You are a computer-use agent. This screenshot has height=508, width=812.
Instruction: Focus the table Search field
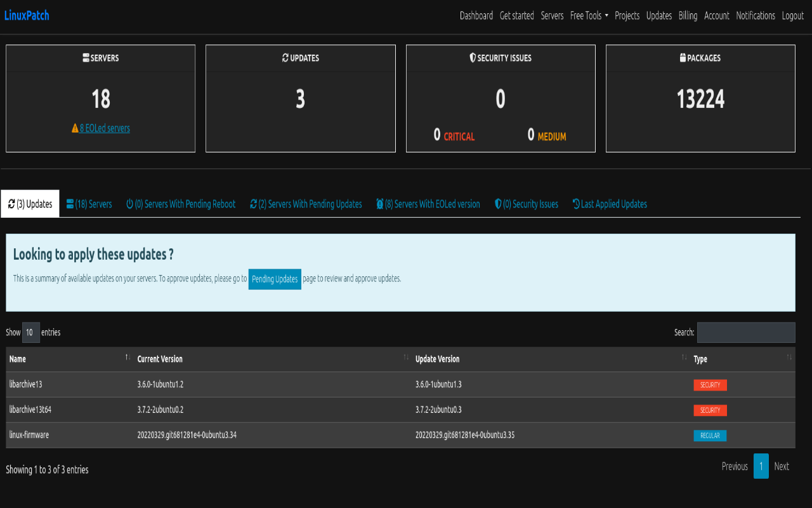coord(746,332)
